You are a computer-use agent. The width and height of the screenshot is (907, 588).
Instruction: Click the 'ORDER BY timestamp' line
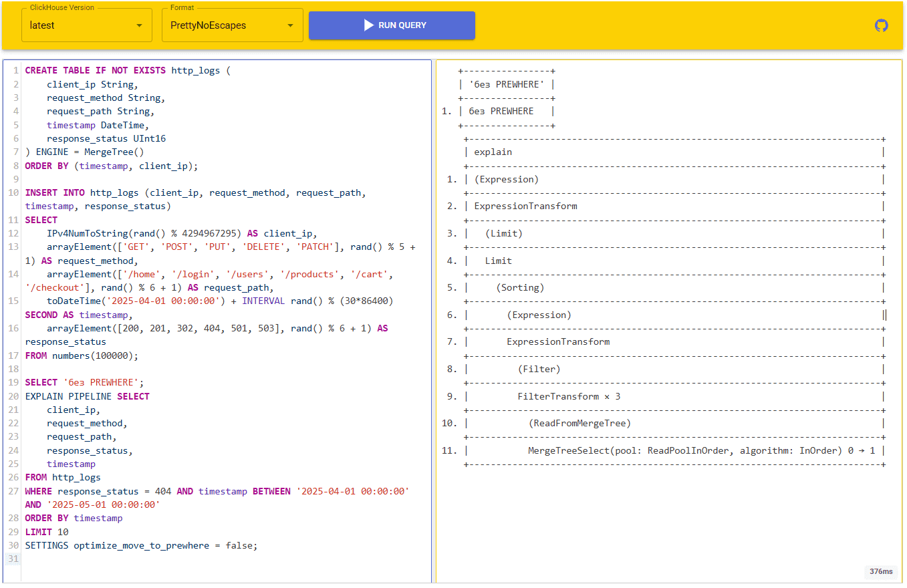[74, 518]
